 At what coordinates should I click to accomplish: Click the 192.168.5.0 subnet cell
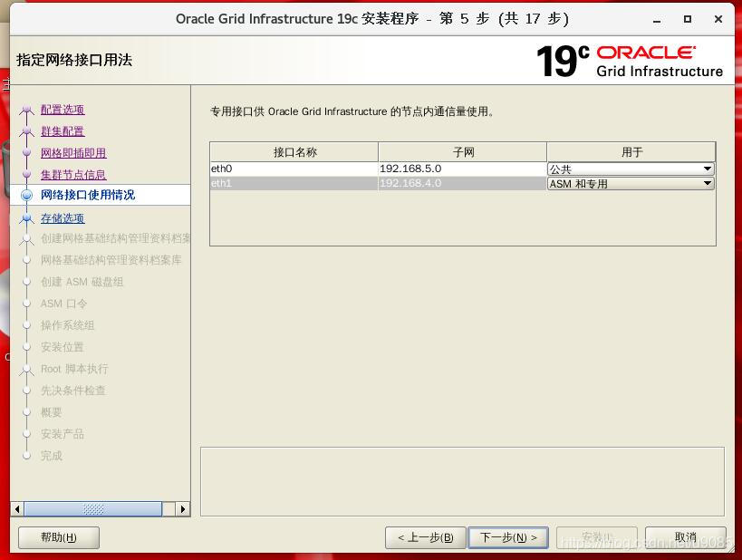point(462,169)
